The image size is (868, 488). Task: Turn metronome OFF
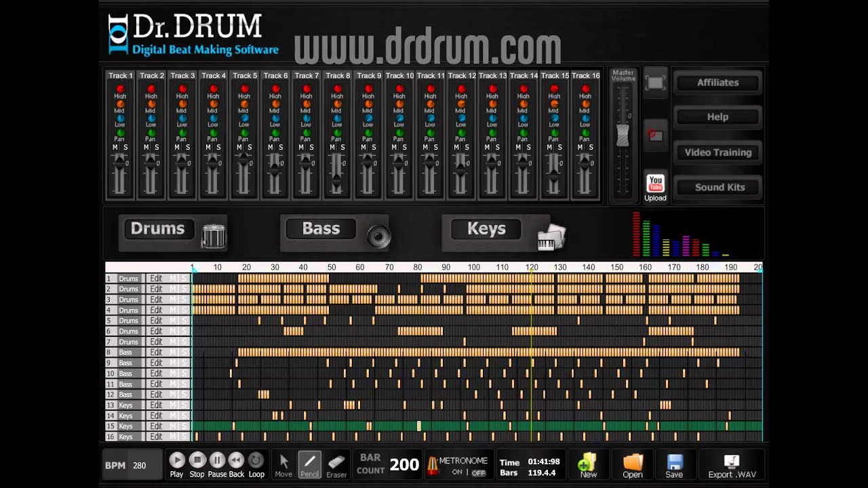(479, 472)
